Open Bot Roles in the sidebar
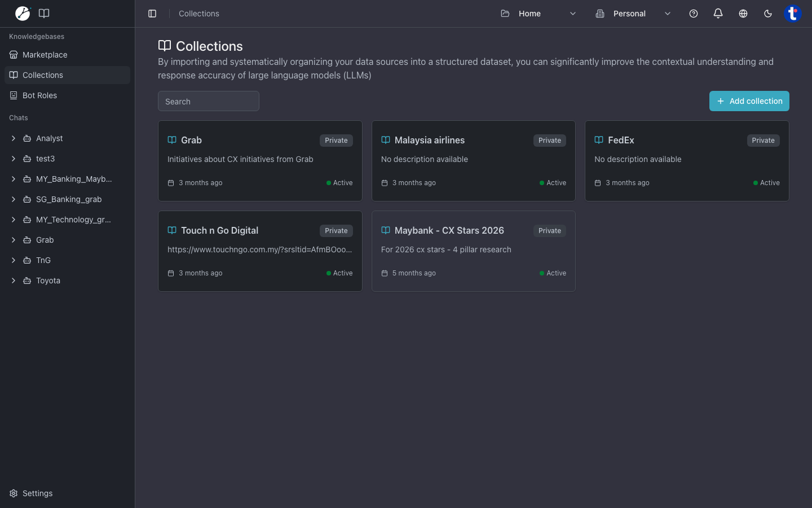812x508 pixels. [x=67, y=95]
